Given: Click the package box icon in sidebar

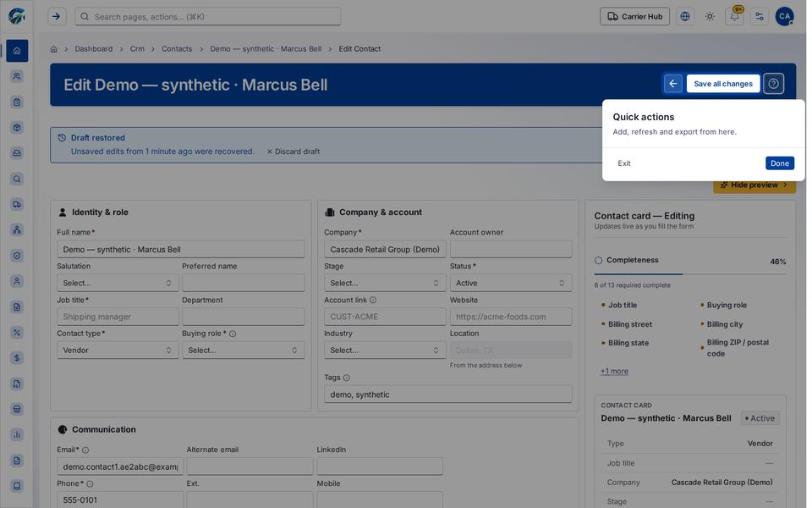Looking at the screenshot, I should [x=17, y=128].
